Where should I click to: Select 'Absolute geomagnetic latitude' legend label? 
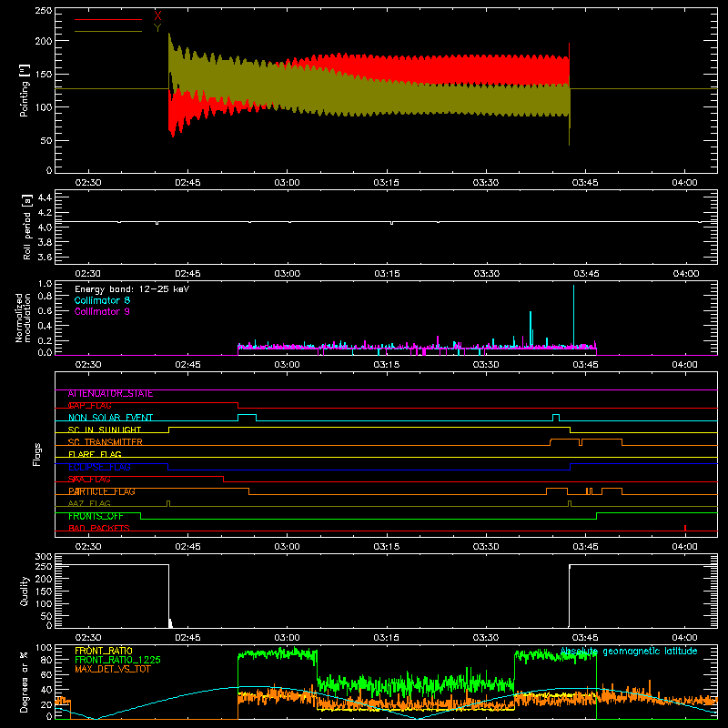629,652
